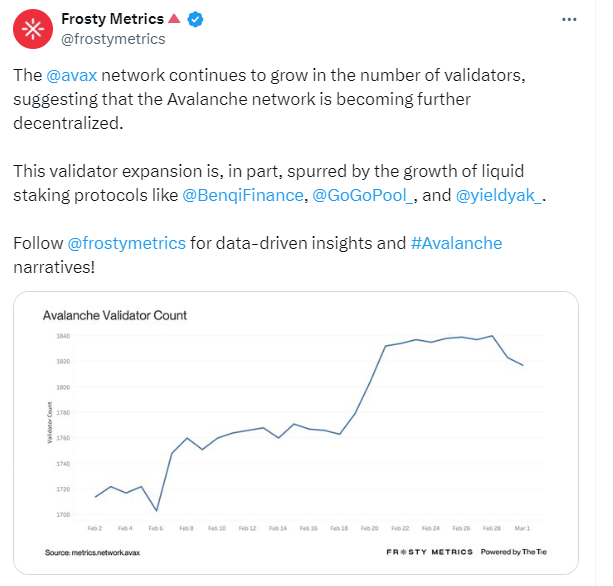Click the 1840 y-axis value
The width and height of the screenshot is (613, 586).
63,336
